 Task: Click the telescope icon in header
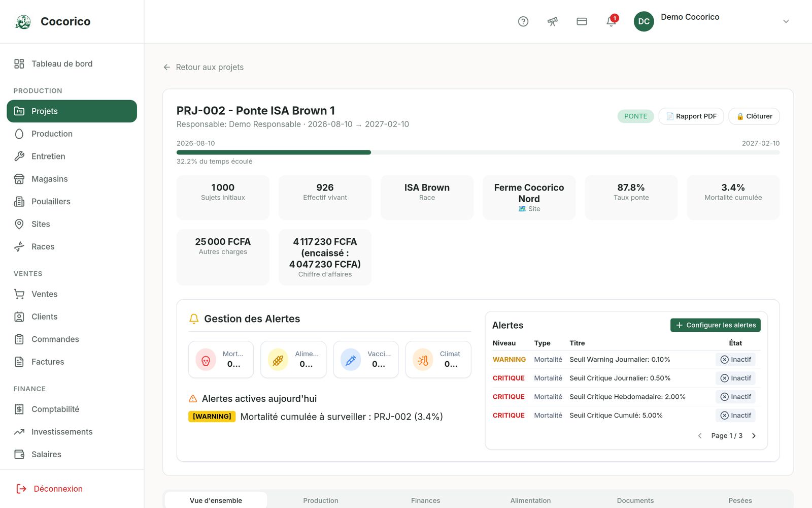(553, 21)
